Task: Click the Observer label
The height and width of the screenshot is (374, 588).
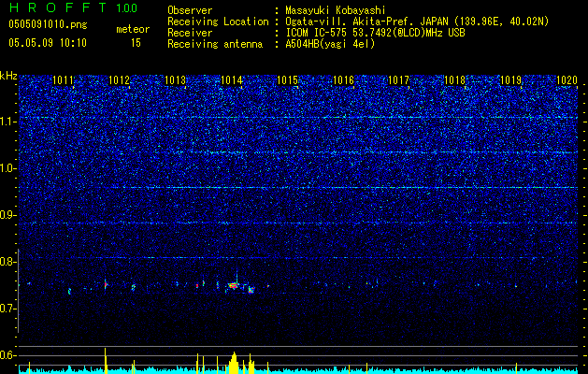Action: (190, 10)
